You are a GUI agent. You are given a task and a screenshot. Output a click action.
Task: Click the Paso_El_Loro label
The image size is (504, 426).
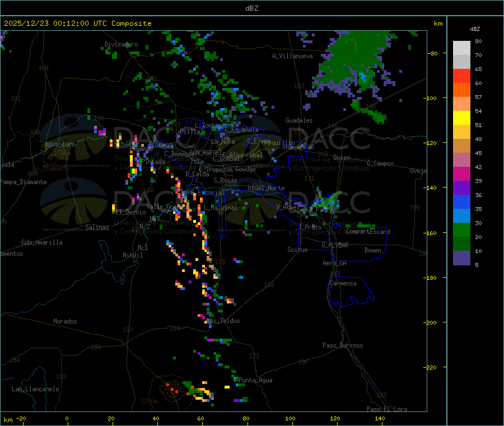tap(387, 409)
